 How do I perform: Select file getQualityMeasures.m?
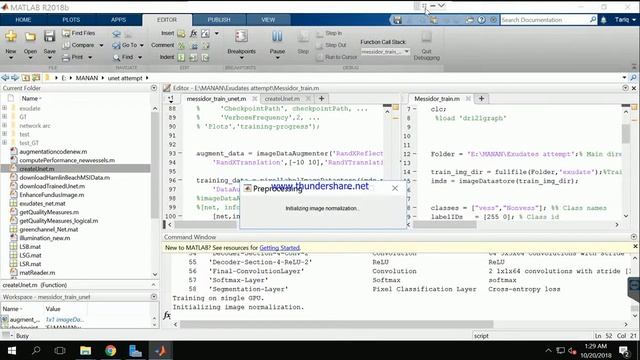click(x=49, y=212)
